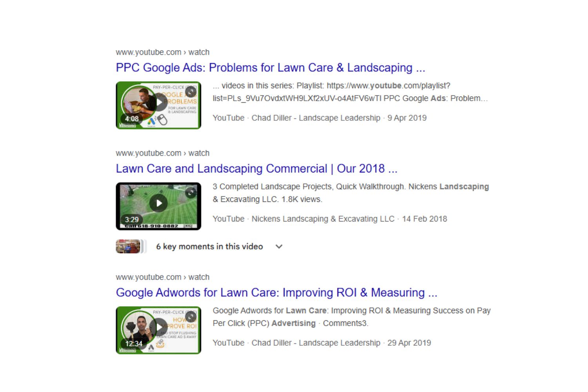
Task: Open key moments preview thumbnail stack
Action: pyautogui.click(x=131, y=247)
